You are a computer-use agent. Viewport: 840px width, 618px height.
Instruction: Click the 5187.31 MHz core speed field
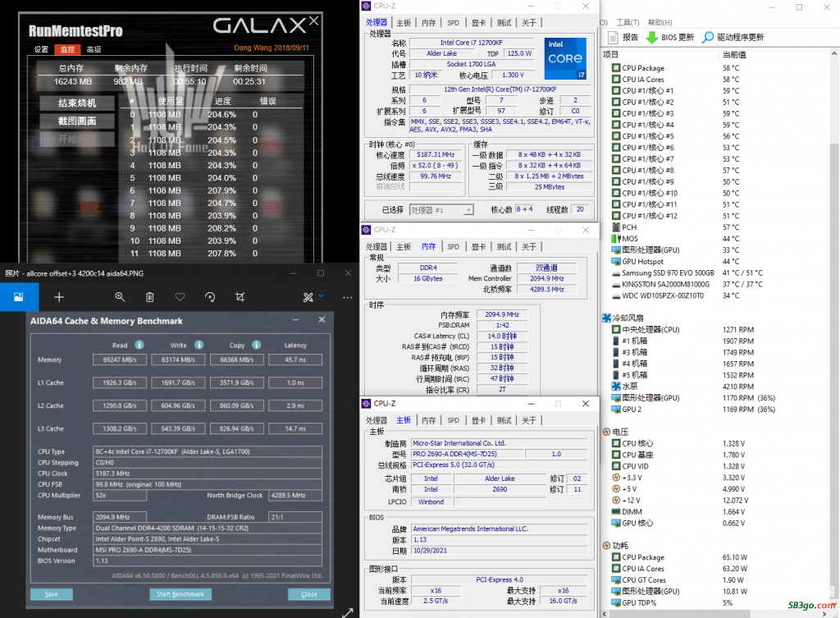(436, 155)
